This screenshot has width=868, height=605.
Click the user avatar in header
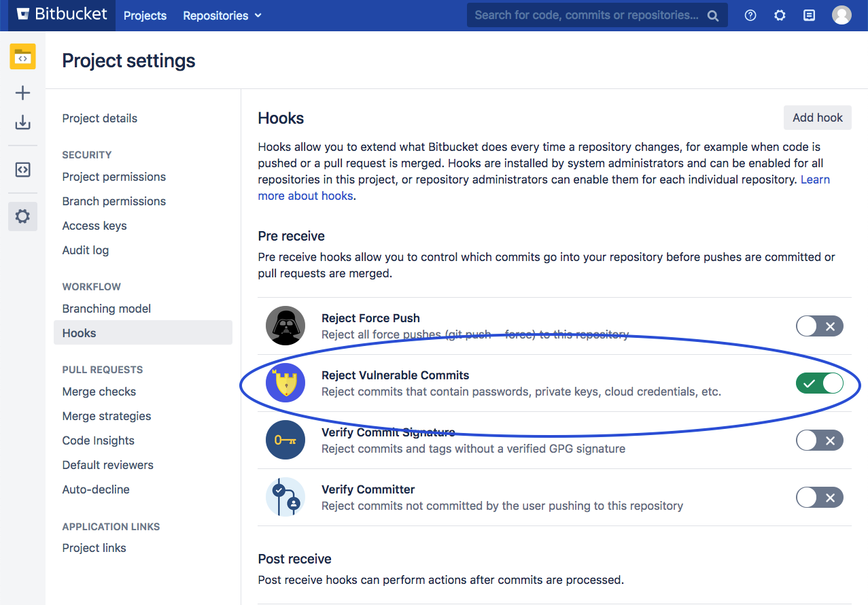click(841, 15)
